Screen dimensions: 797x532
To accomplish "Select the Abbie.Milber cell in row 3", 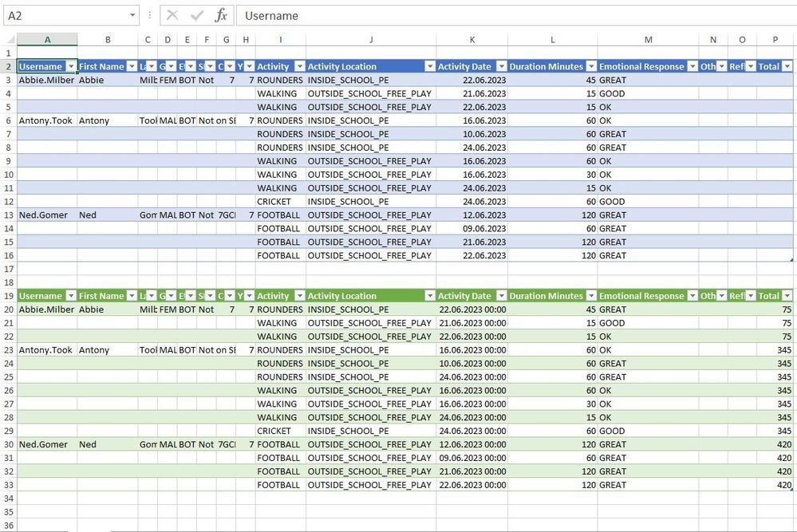I will 47,80.
